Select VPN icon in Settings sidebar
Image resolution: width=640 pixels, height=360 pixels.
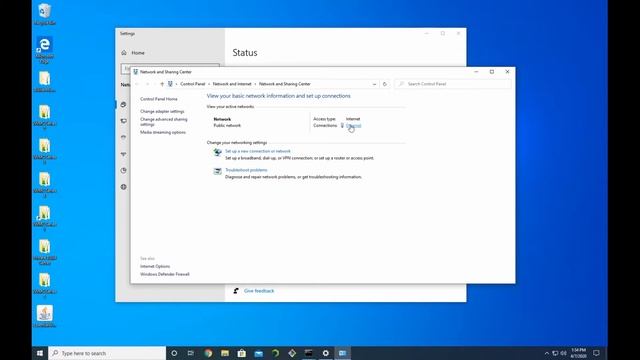click(x=123, y=154)
